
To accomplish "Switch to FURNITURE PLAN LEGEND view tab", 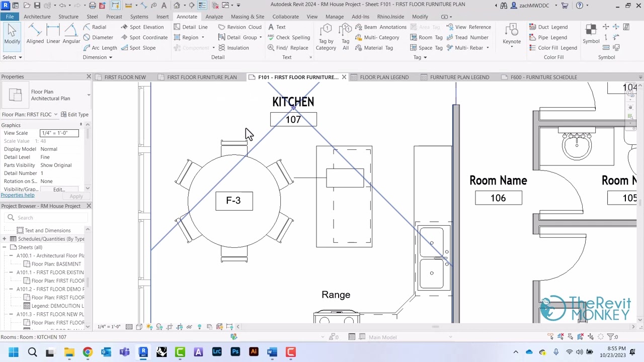I will pos(459,77).
